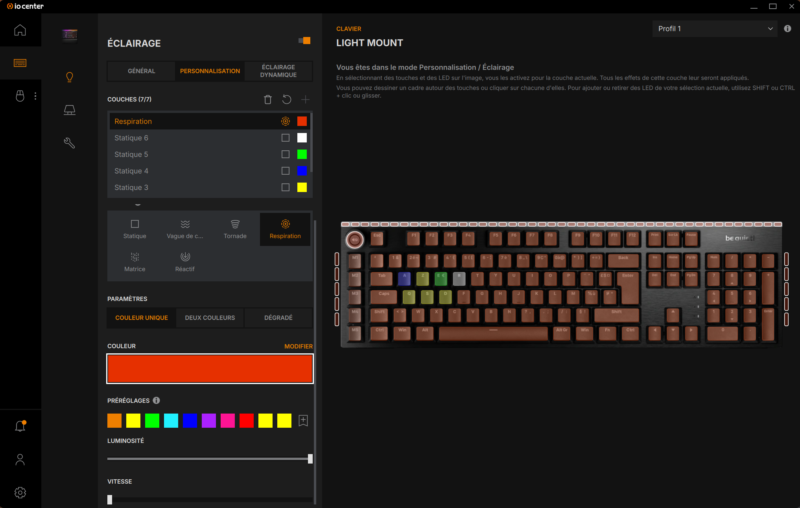
Task: Open profile info icon
Action: pos(787,29)
